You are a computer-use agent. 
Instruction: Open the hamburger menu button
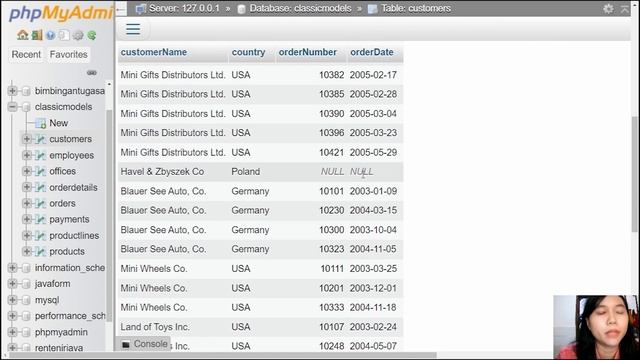[x=133, y=29]
